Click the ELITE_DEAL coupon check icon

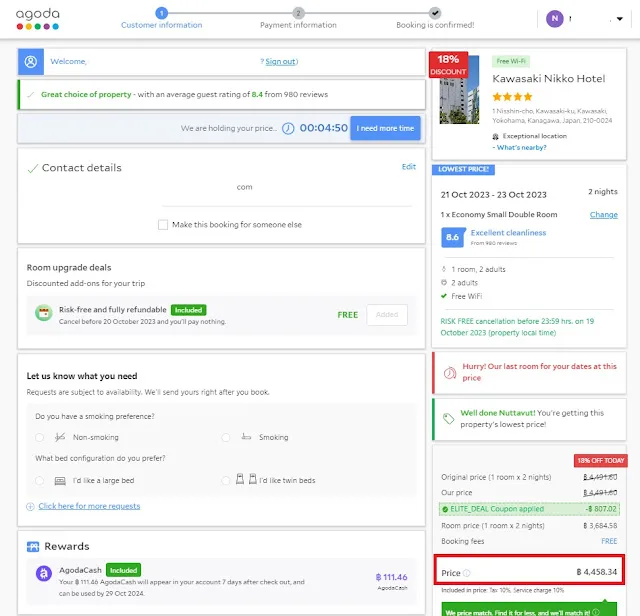tap(445, 509)
